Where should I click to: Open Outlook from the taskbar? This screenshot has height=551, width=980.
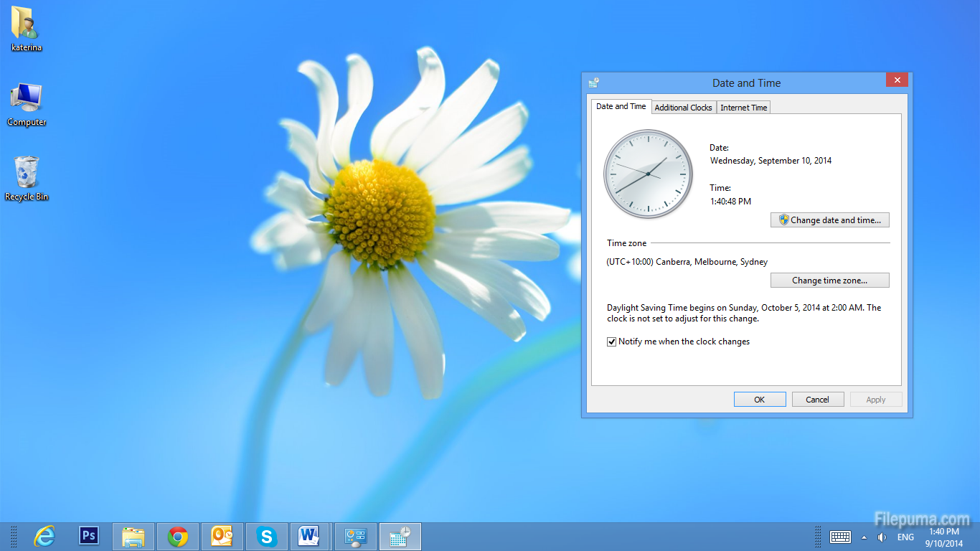(x=222, y=536)
